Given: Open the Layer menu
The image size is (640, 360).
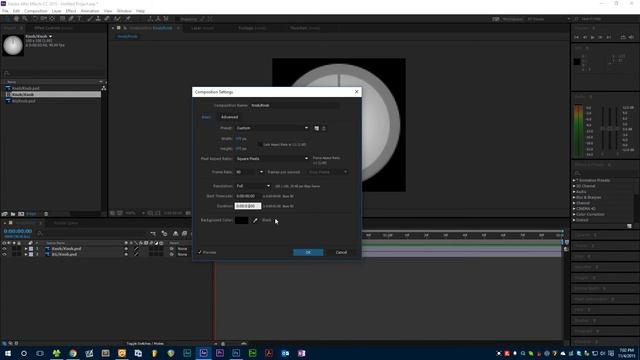Looking at the screenshot, I should click(x=57, y=11).
